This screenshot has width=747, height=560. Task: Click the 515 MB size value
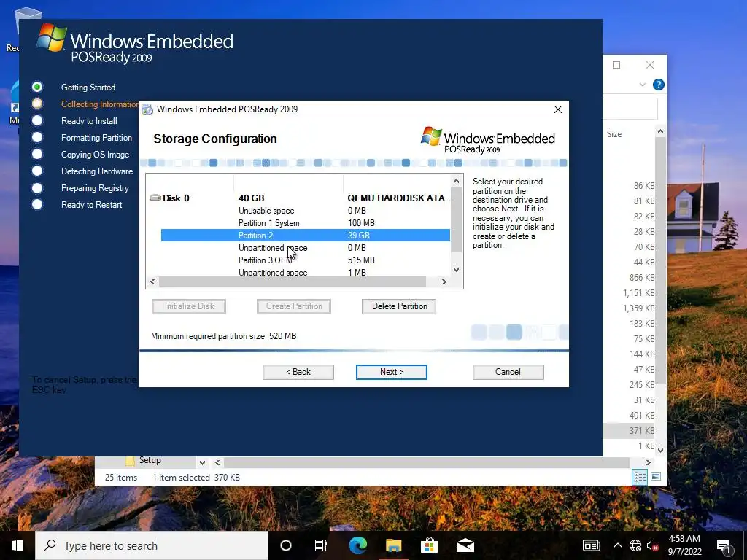(361, 260)
